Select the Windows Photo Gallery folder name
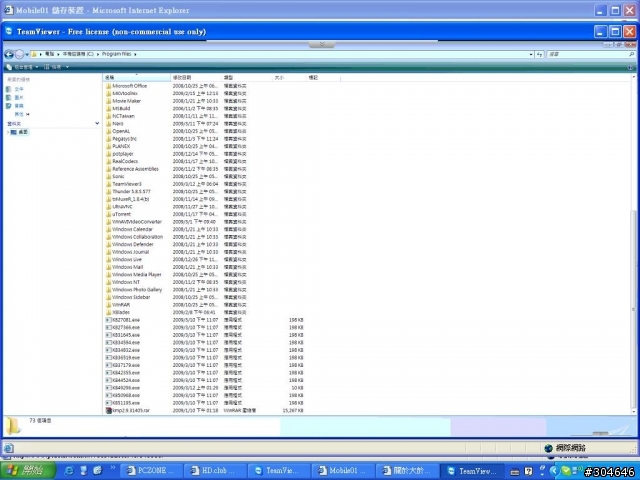 (x=137, y=290)
